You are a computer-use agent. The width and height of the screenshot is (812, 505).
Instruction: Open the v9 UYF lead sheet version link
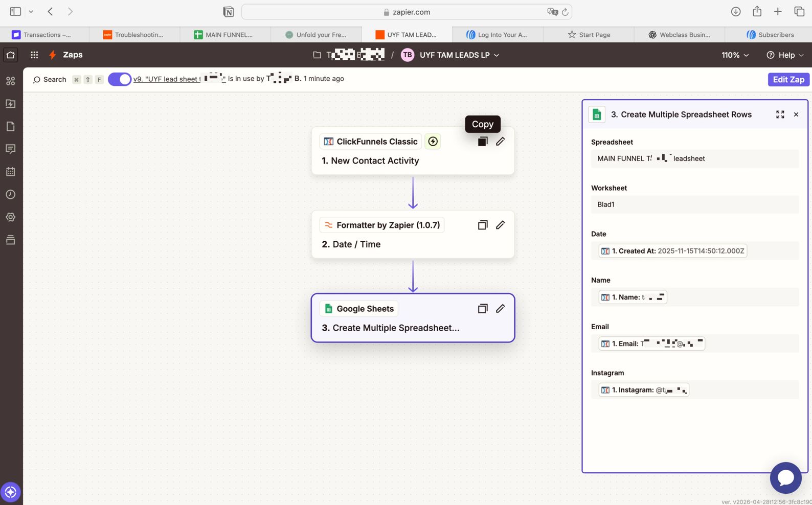pyautogui.click(x=167, y=79)
